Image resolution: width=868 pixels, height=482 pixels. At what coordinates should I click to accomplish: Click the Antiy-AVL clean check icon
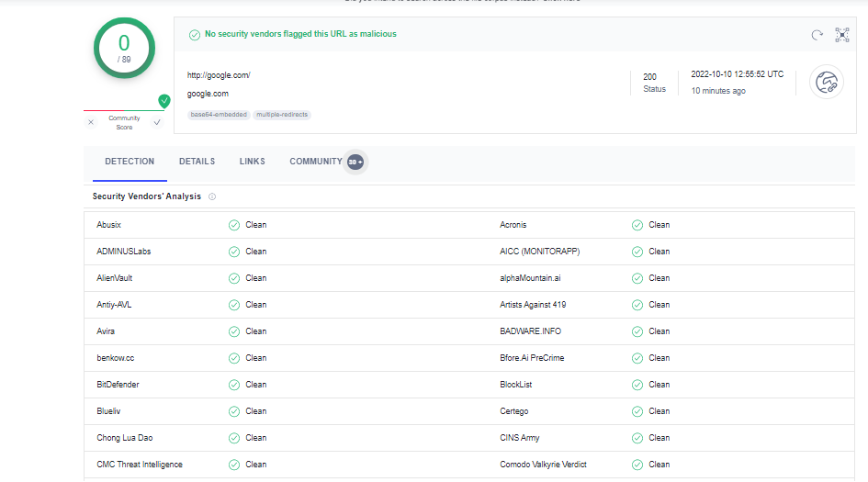(x=234, y=305)
